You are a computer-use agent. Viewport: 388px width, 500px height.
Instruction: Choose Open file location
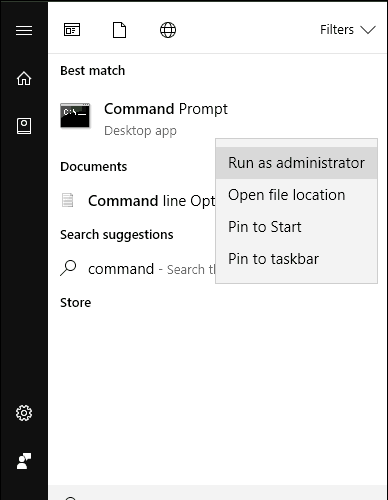(296, 195)
